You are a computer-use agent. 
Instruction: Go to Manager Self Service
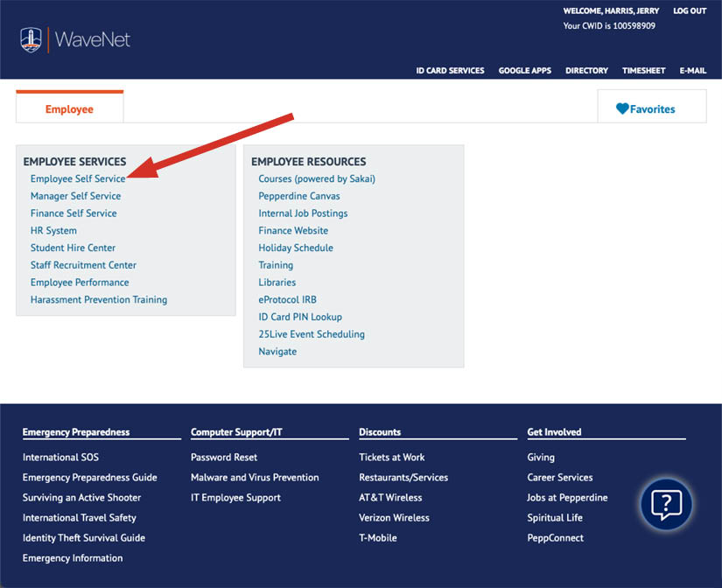pos(75,196)
